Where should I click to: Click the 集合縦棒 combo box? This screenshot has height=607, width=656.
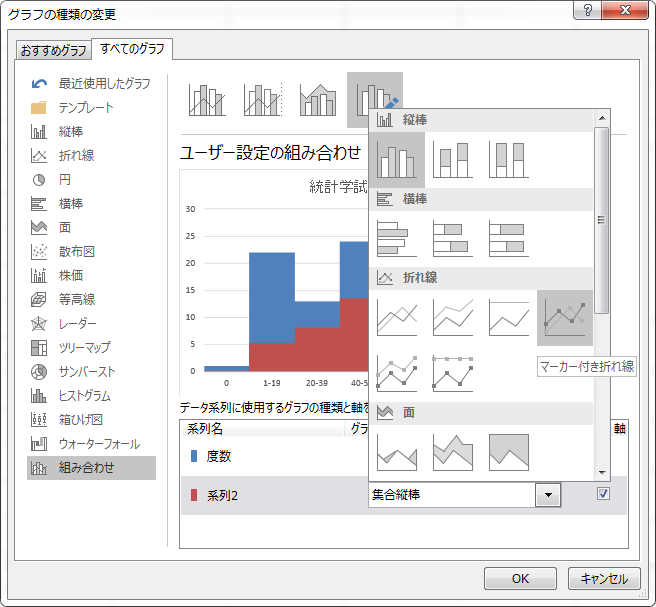464,495
